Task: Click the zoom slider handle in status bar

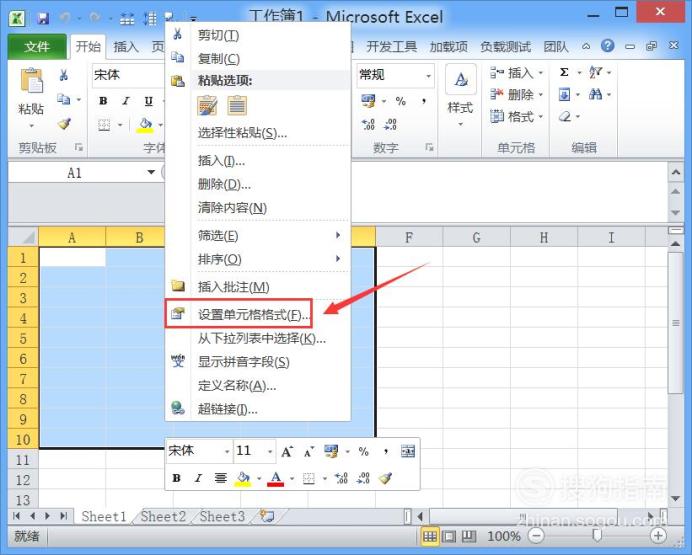Action: [x=597, y=535]
